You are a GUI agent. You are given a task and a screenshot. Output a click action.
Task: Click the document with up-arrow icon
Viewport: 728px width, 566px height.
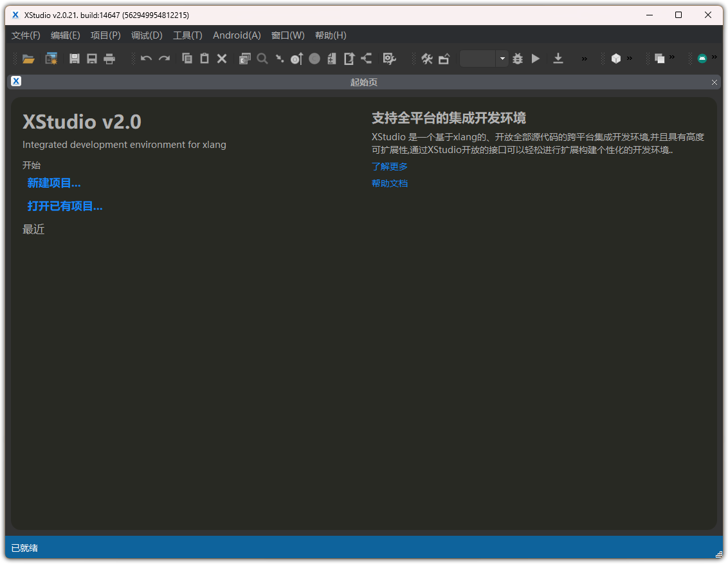coord(349,59)
